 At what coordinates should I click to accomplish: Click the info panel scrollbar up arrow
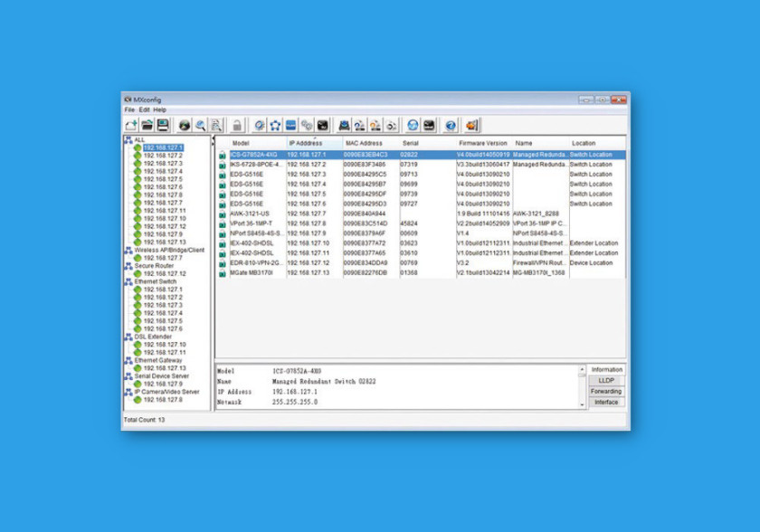(582, 370)
